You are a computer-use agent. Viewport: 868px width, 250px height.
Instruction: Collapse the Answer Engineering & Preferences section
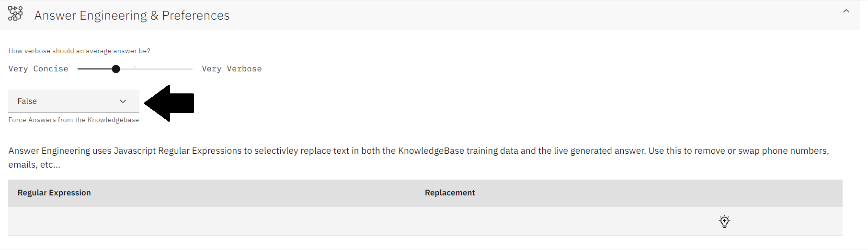coord(846,11)
